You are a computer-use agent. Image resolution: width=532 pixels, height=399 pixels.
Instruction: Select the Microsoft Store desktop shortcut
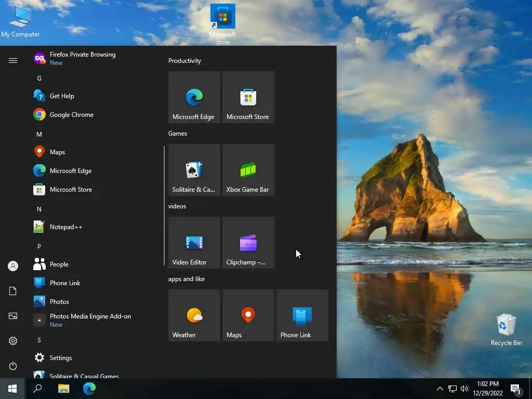(222, 24)
